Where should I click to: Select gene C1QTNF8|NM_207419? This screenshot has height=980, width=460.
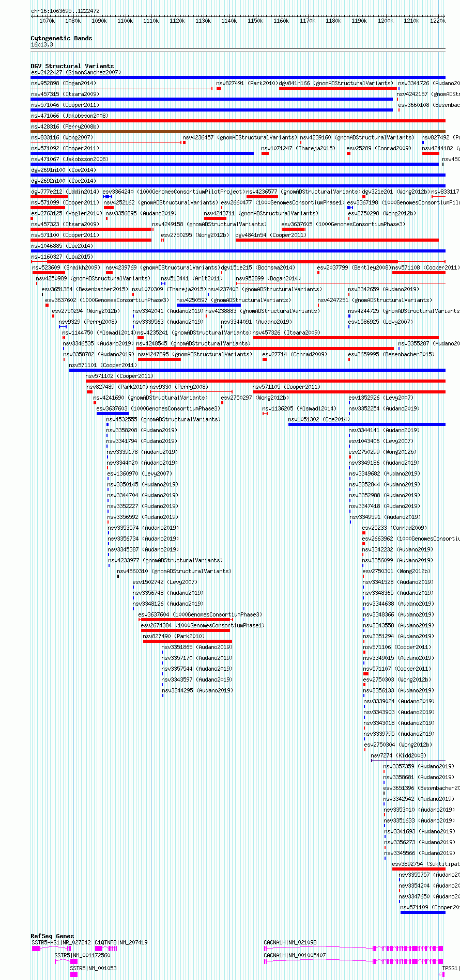pyautogui.click(x=121, y=942)
